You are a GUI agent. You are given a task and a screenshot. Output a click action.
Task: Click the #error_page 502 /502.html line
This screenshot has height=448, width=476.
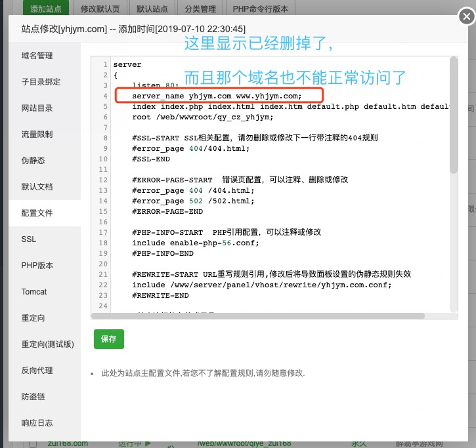193,201
